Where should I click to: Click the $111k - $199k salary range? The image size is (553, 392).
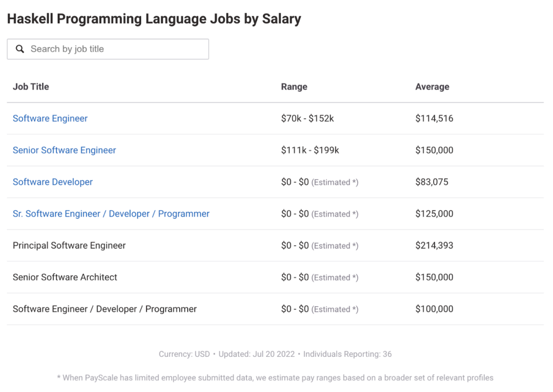click(310, 150)
